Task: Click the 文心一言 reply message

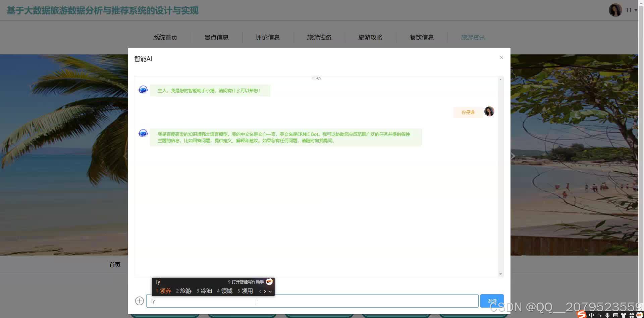Action: coord(286,137)
